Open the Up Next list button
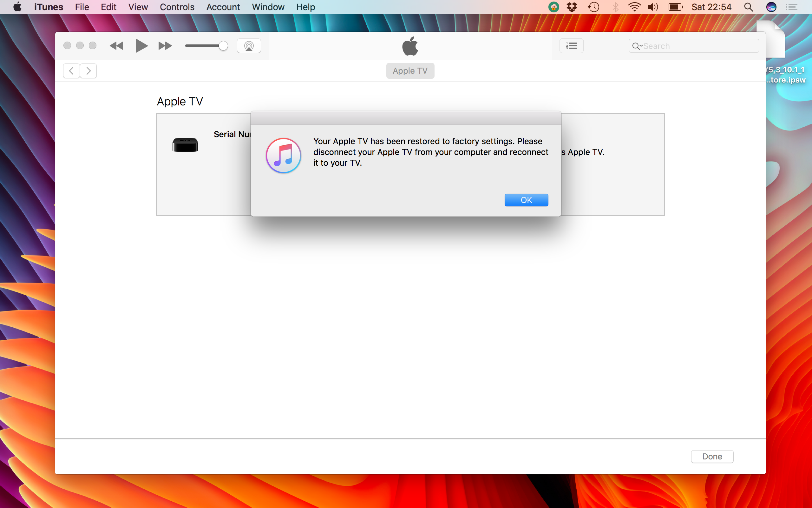 (572, 46)
